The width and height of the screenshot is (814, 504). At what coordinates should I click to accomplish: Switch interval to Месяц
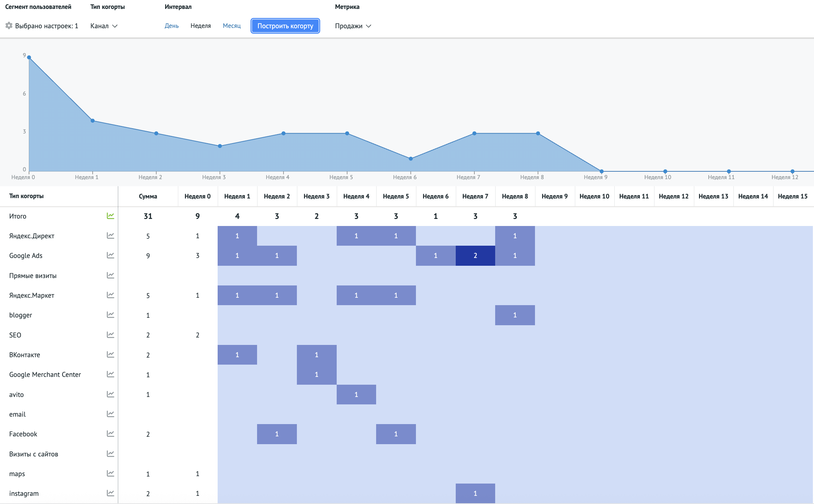pyautogui.click(x=231, y=26)
